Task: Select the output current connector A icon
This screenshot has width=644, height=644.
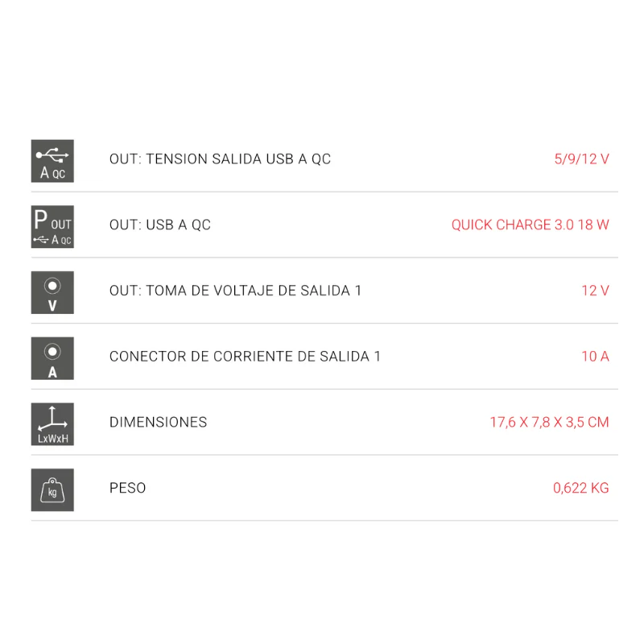Action: click(52, 358)
